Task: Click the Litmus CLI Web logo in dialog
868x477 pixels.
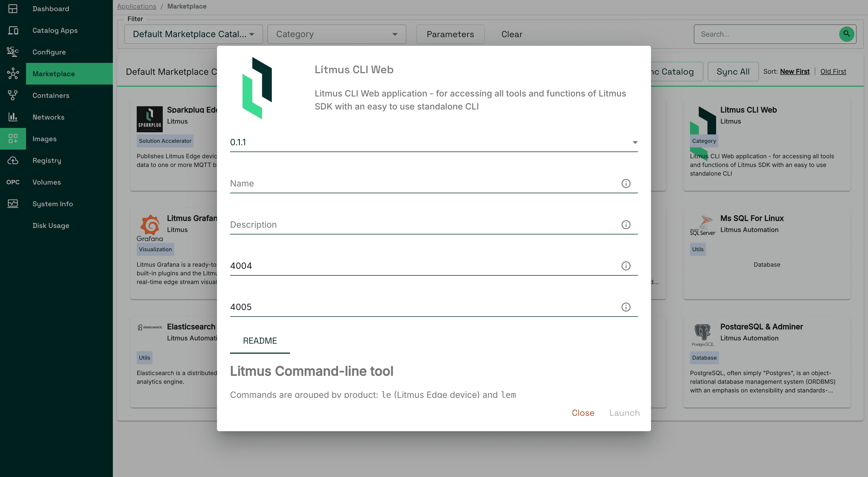Action: point(257,88)
